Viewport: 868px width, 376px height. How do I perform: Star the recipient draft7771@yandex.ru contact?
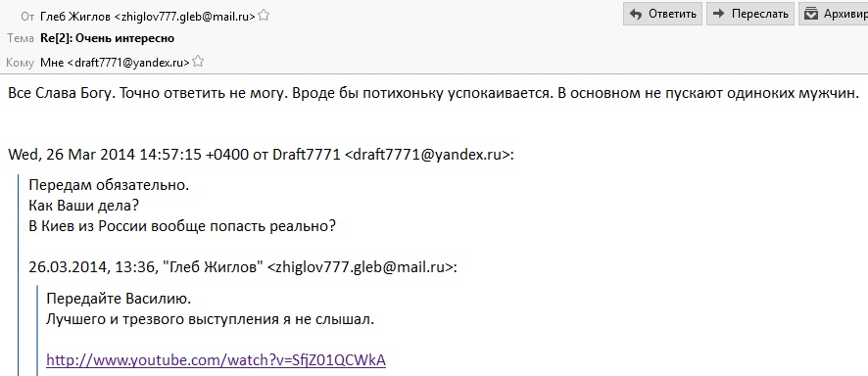point(198,62)
